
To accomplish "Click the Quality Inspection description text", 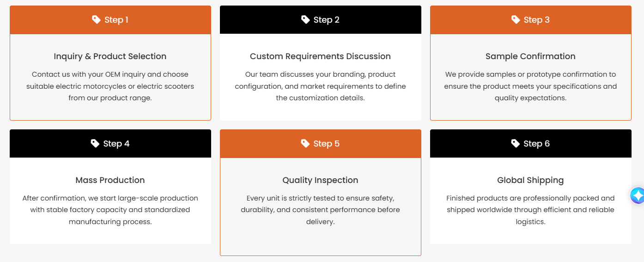I will coord(320,210).
